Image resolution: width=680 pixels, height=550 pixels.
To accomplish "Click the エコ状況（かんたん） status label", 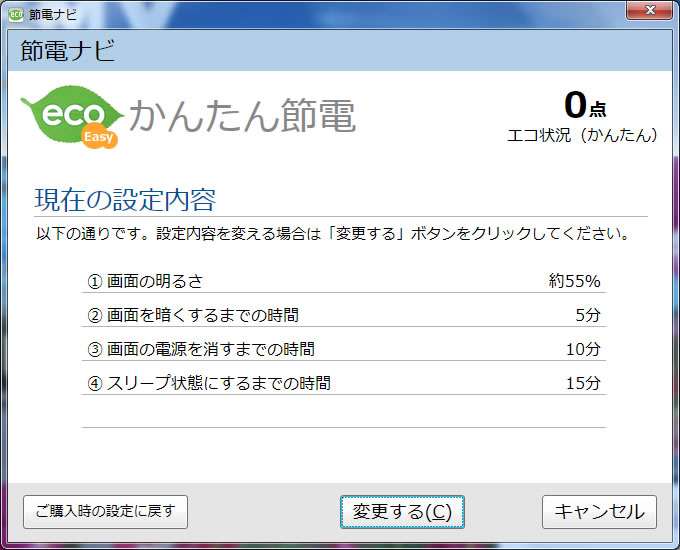I will (x=582, y=135).
